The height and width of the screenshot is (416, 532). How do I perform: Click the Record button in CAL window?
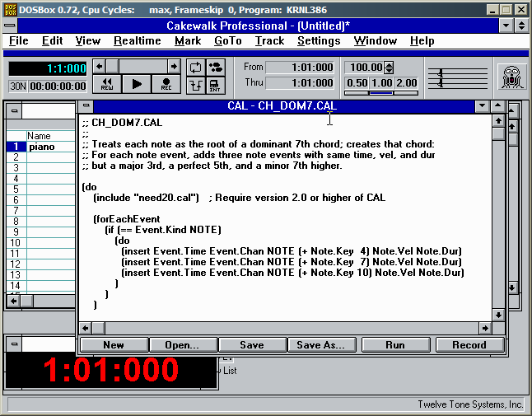(x=469, y=344)
